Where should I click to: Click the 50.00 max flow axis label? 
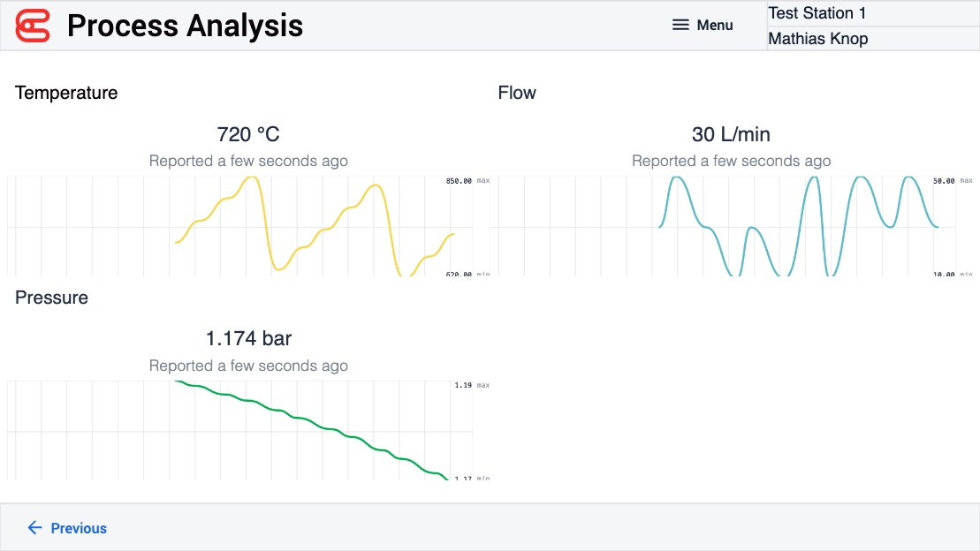(x=943, y=181)
